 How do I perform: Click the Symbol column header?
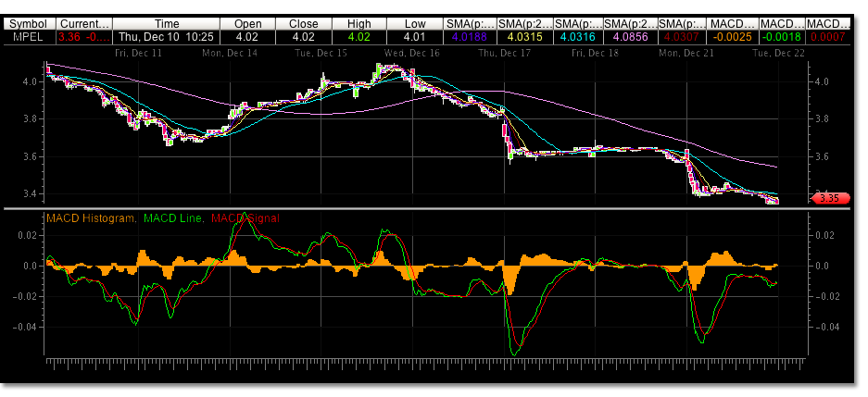29,23
